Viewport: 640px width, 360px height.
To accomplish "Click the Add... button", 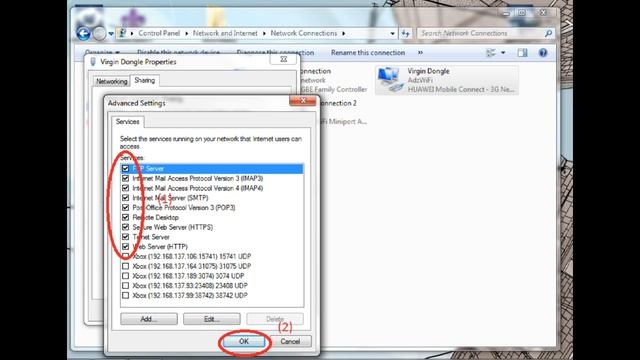I will [149, 319].
